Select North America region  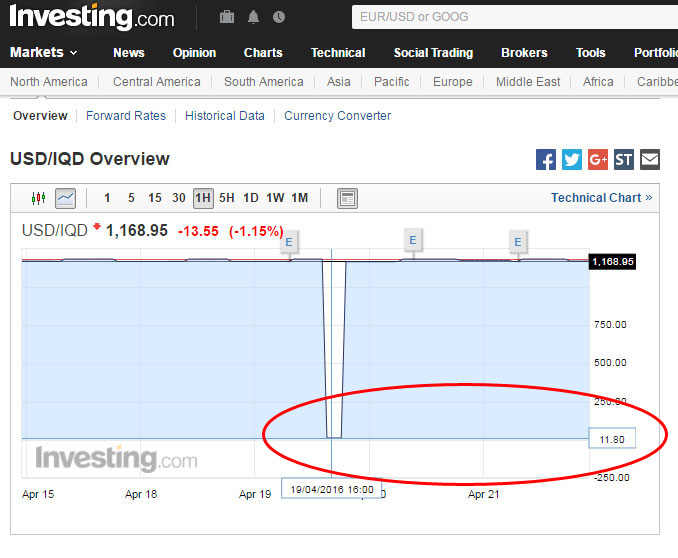(x=49, y=82)
